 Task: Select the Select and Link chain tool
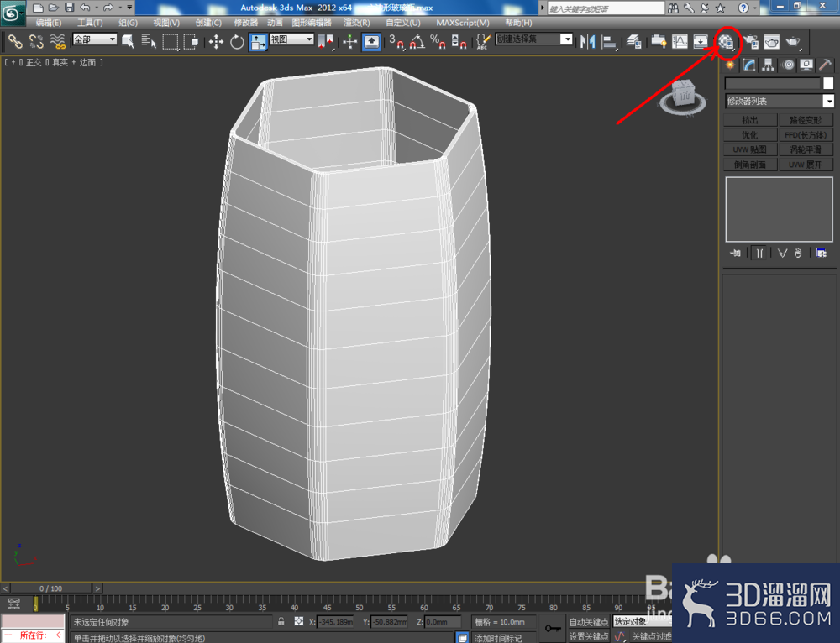click(15, 41)
